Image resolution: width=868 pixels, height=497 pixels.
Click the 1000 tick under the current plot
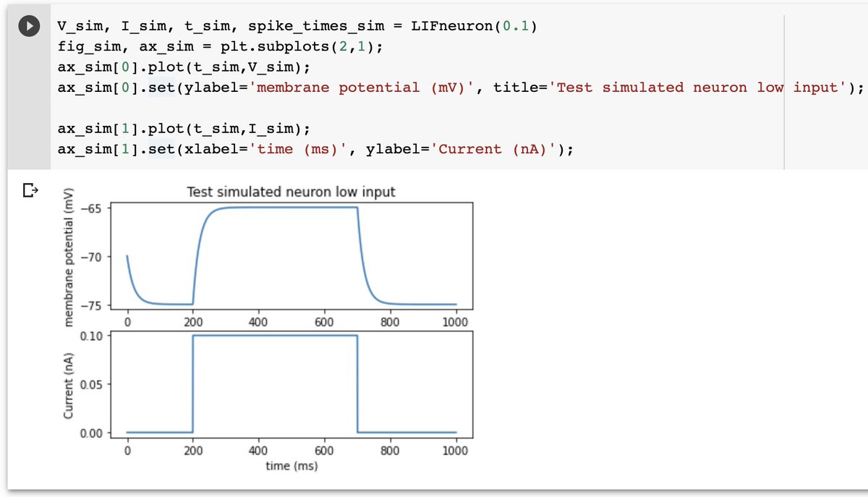(x=456, y=450)
